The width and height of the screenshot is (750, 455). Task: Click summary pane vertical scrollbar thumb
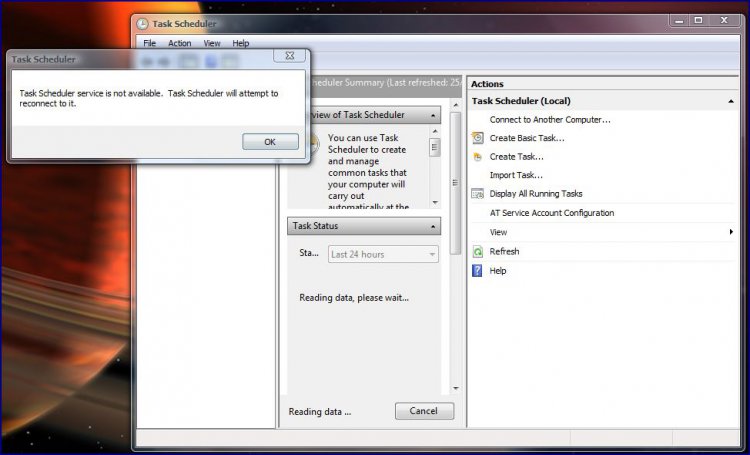(455, 183)
